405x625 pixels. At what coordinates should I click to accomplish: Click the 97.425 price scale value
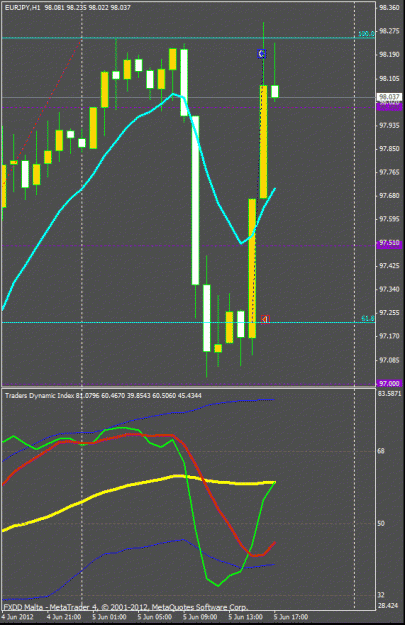point(389,266)
